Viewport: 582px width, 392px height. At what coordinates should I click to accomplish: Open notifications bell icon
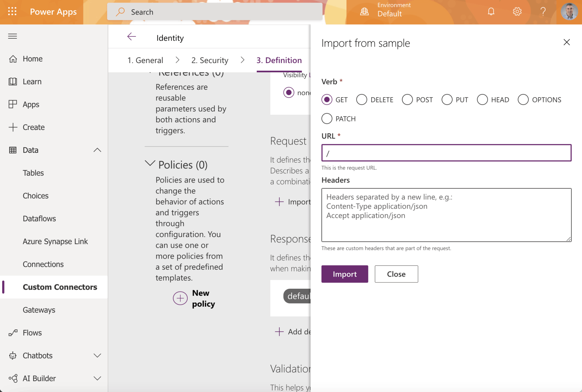coord(491,12)
